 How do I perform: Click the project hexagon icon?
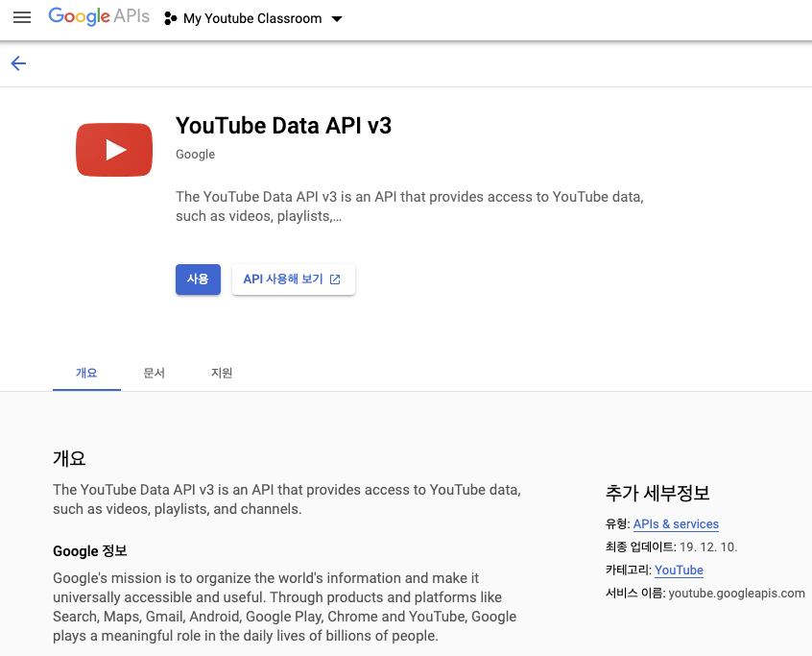(x=171, y=18)
